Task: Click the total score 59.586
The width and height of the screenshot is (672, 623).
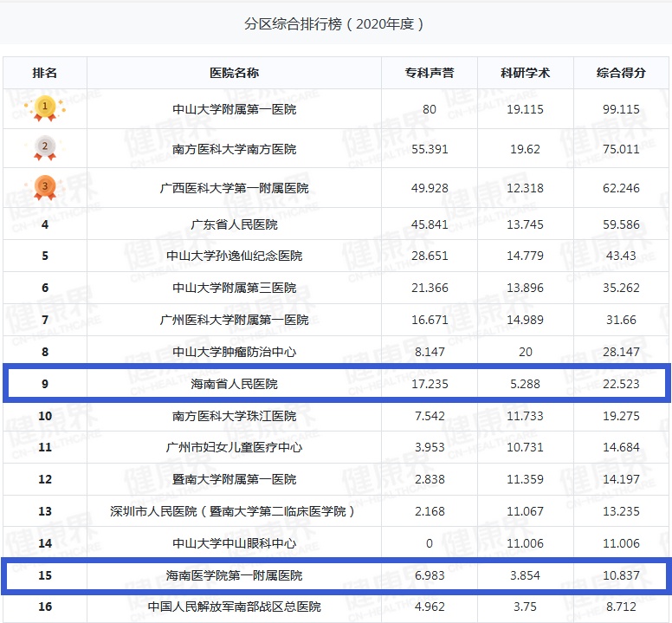Action: pyautogui.click(x=622, y=224)
